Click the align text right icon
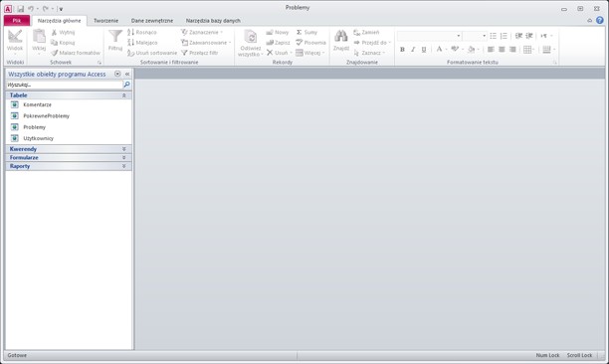This screenshot has height=364, width=609. (512, 50)
